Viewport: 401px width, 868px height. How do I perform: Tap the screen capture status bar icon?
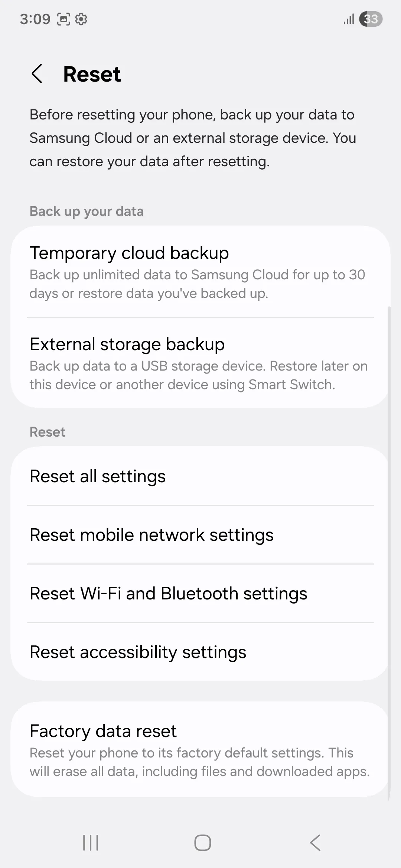pyautogui.click(x=63, y=19)
